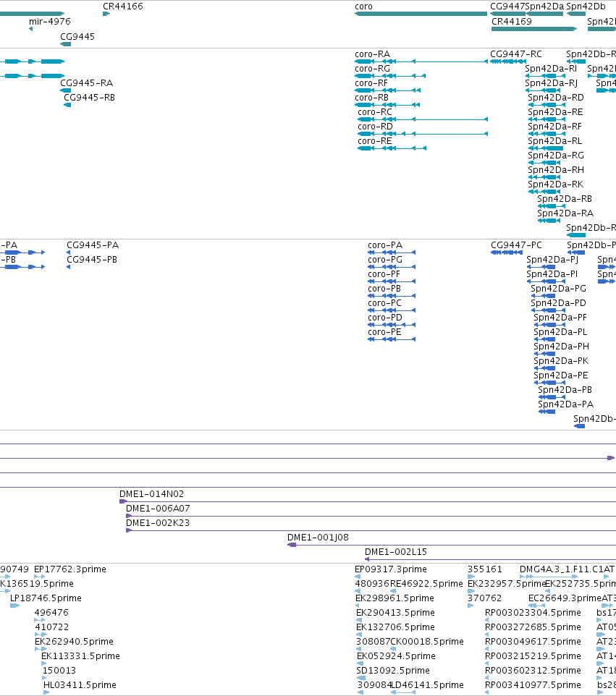The width and height of the screenshot is (616, 696).
Task: Click the Spn42Da-RD transcript label
Action: (556, 97)
